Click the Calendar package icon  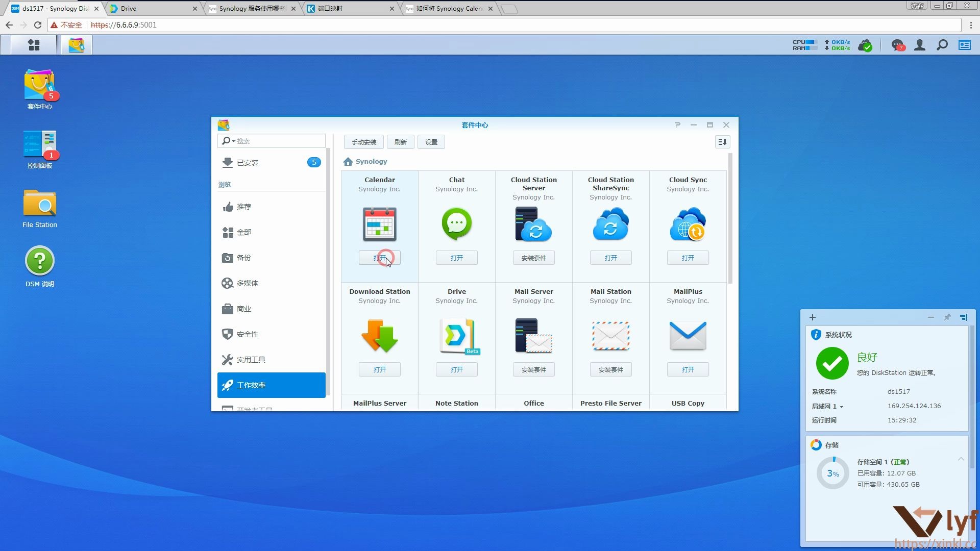[x=380, y=224]
